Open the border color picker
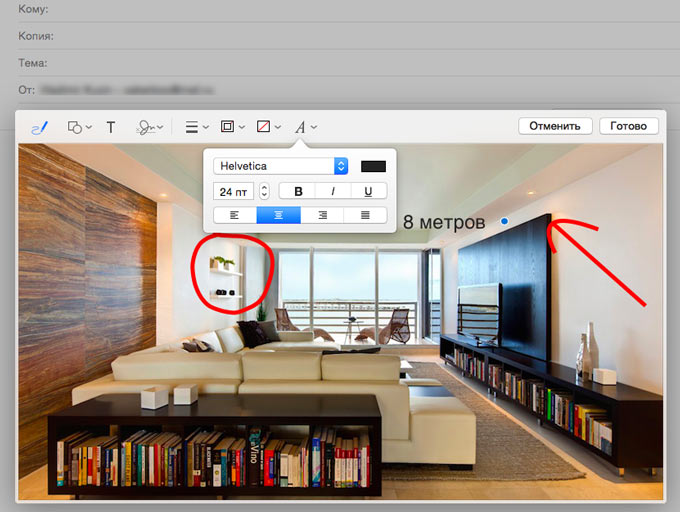 [231, 127]
